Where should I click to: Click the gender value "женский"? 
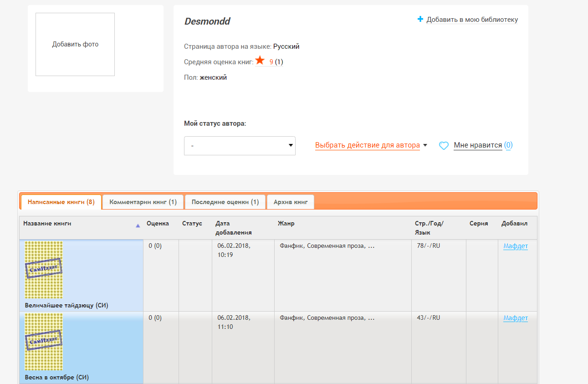[213, 77]
